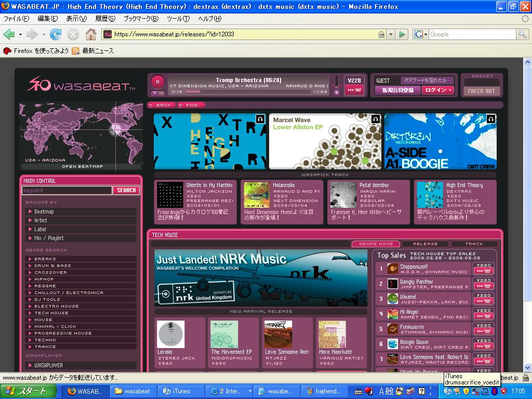
Task: Switch to the iTunes taskbar window
Action: pyautogui.click(x=181, y=391)
